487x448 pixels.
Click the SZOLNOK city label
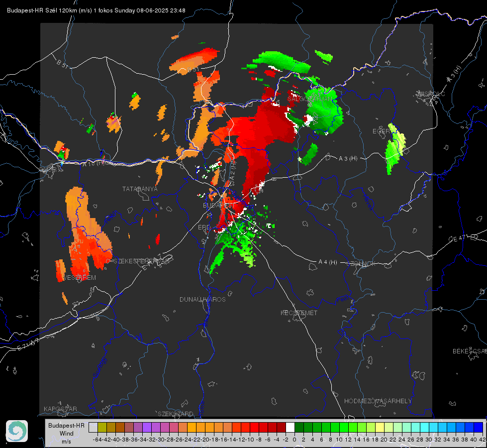[361, 264]
